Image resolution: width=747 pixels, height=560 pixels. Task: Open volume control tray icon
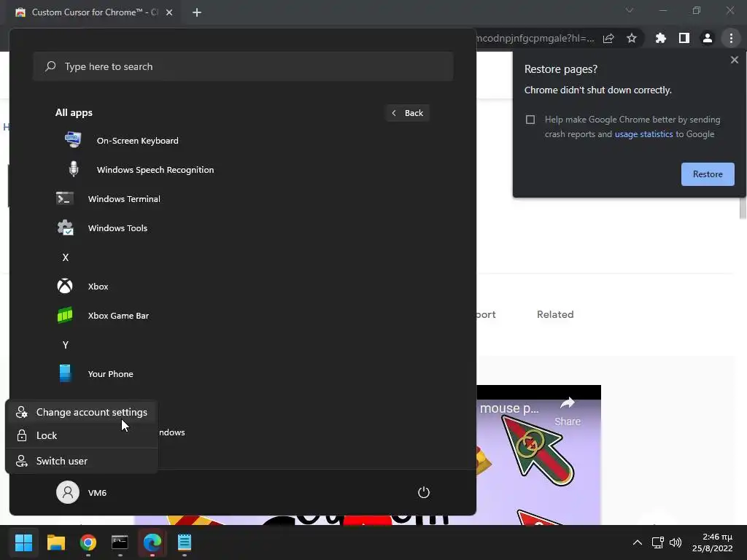pos(675,542)
